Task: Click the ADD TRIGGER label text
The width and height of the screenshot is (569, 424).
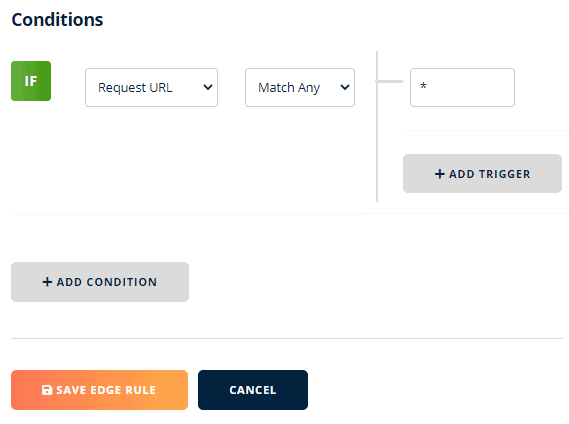Action: click(490, 174)
